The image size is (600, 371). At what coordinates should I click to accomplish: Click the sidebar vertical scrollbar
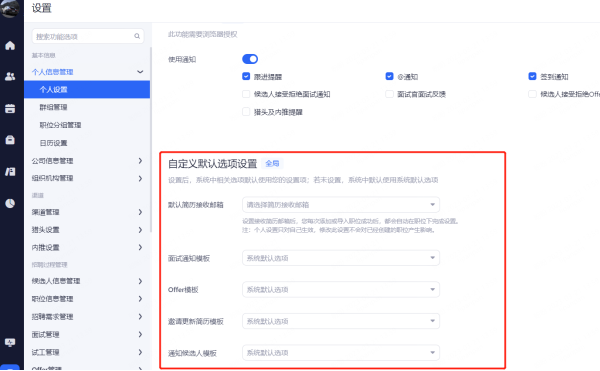(151, 140)
